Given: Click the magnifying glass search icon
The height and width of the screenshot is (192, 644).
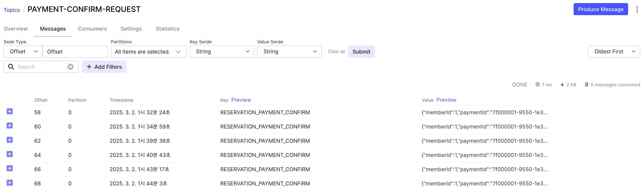Looking at the screenshot, I should click(x=11, y=67).
